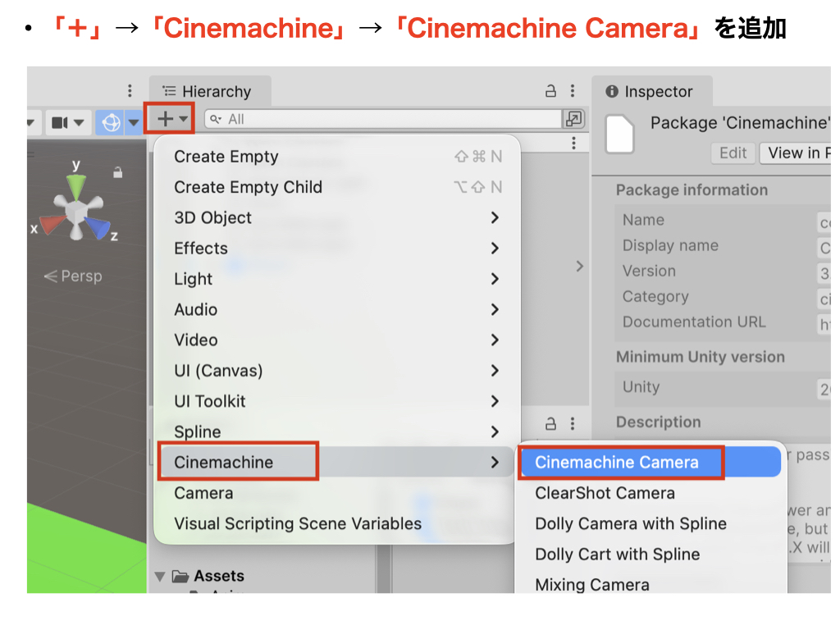
Task: Click the Hierarchy search field
Action: click(x=382, y=119)
